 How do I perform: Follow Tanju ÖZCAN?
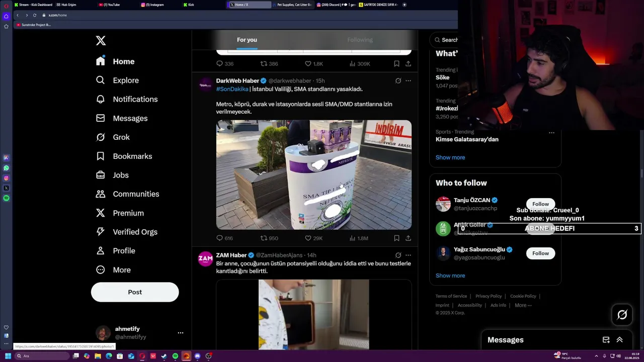point(540,204)
